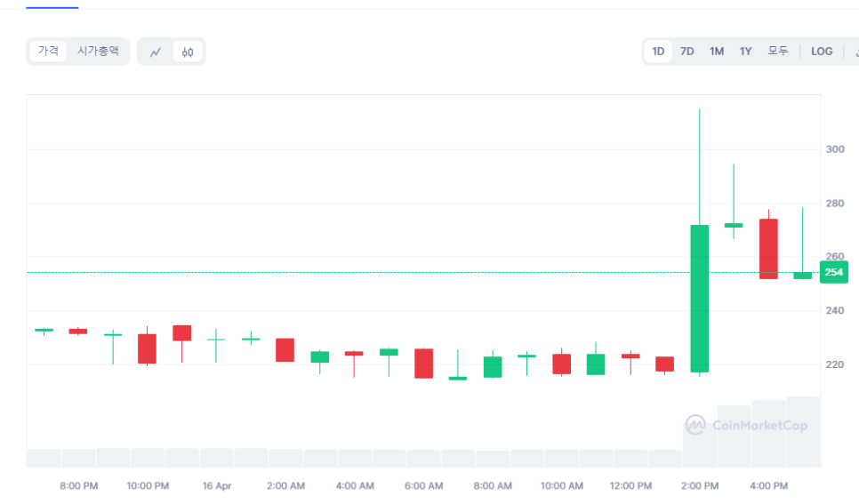Click the 8:00 AM time axis label
This screenshot has width=859, height=504.
[493, 486]
